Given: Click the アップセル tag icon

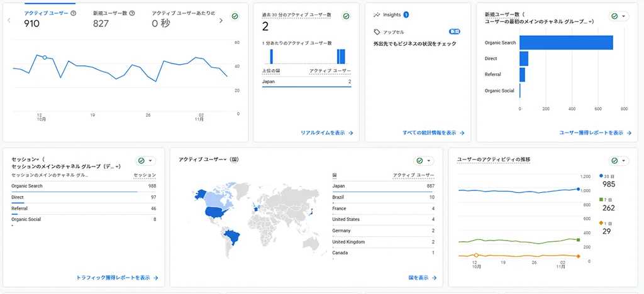Looking at the screenshot, I should (377, 31).
